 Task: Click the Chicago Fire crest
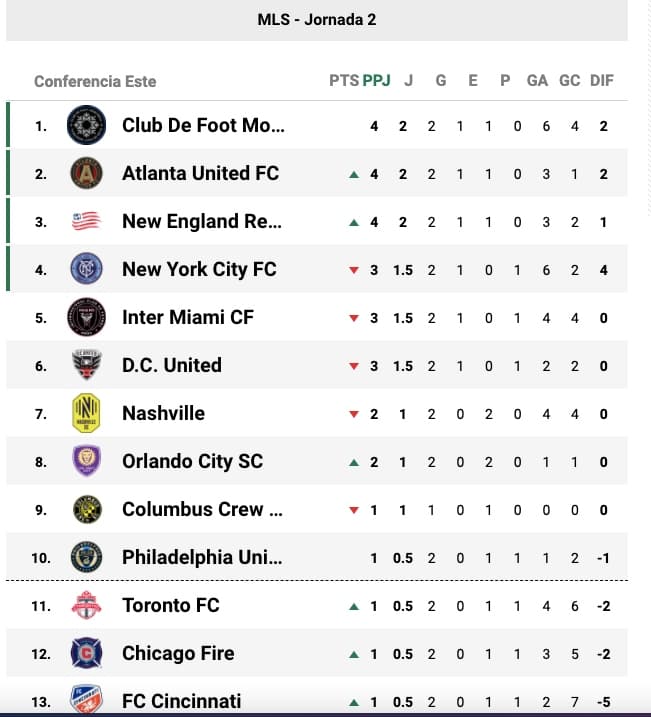click(86, 653)
